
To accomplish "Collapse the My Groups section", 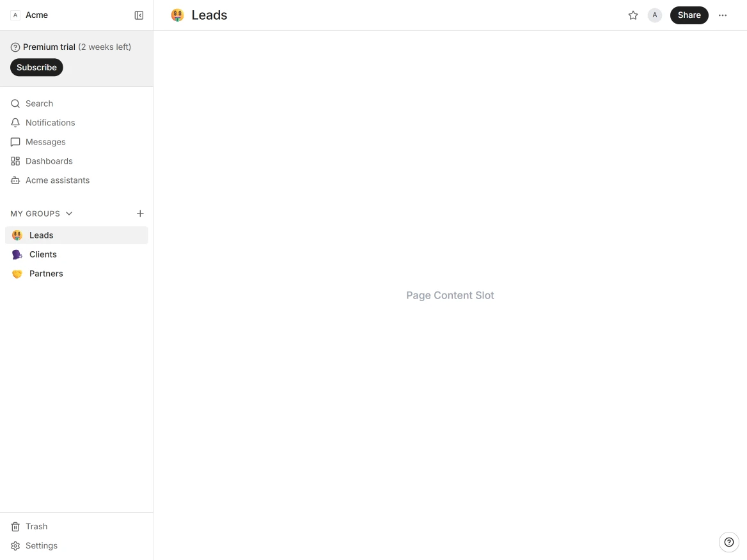I will coord(69,214).
